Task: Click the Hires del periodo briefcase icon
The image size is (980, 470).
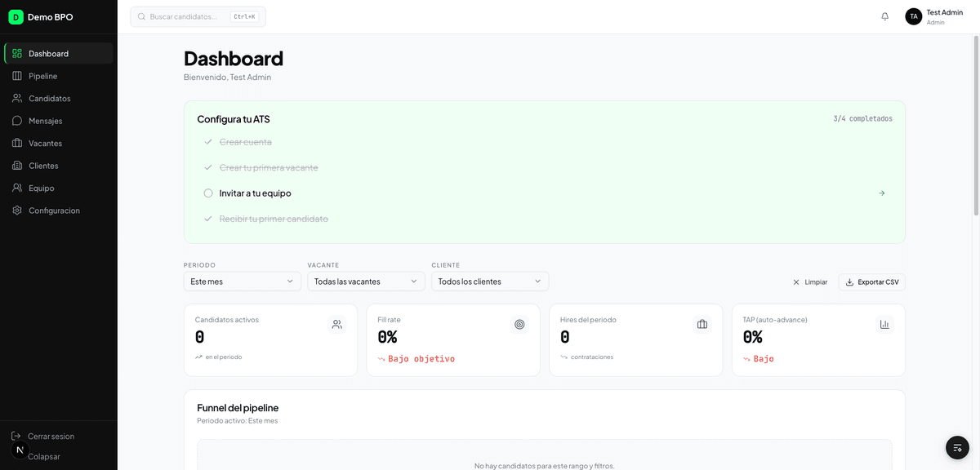Action: click(702, 325)
